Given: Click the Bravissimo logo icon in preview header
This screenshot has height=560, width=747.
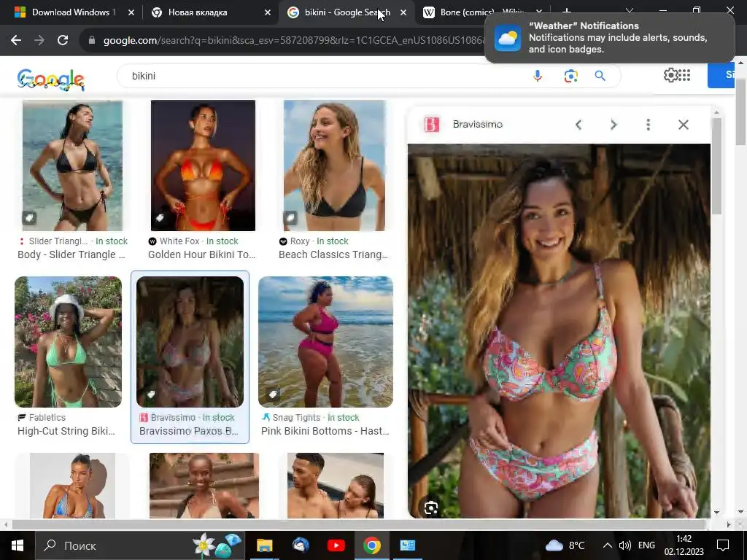Looking at the screenshot, I should (432, 125).
